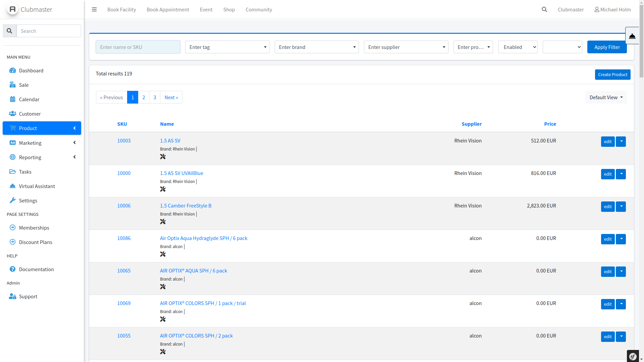Open the Enabled status dropdown
The height and width of the screenshot is (362, 644).
tap(518, 47)
